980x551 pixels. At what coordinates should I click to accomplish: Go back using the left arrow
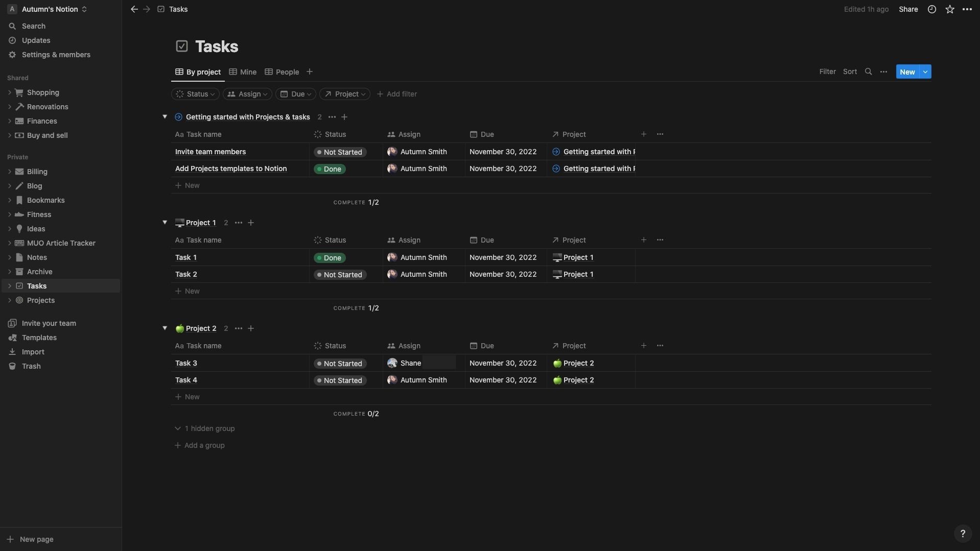[x=134, y=9]
